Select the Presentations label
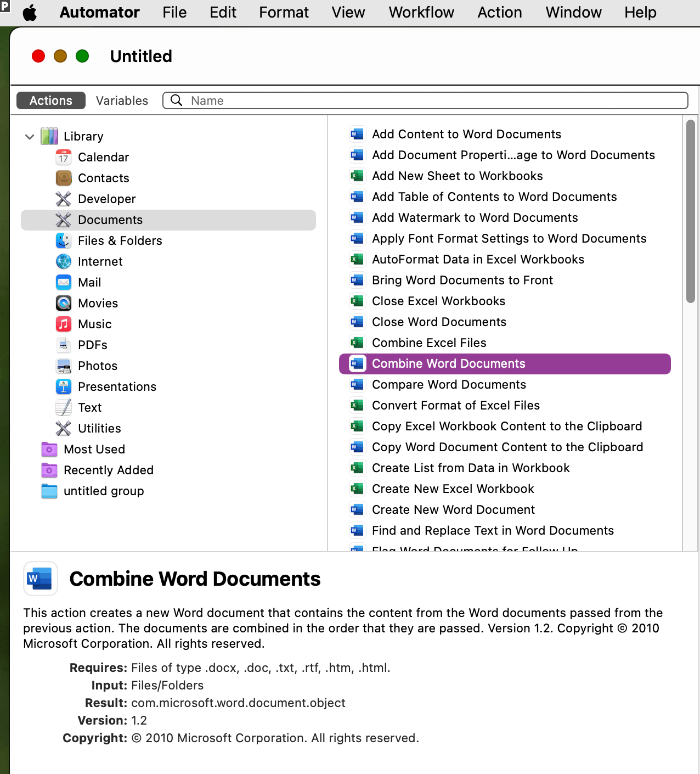This screenshot has width=700, height=774. coord(117,386)
